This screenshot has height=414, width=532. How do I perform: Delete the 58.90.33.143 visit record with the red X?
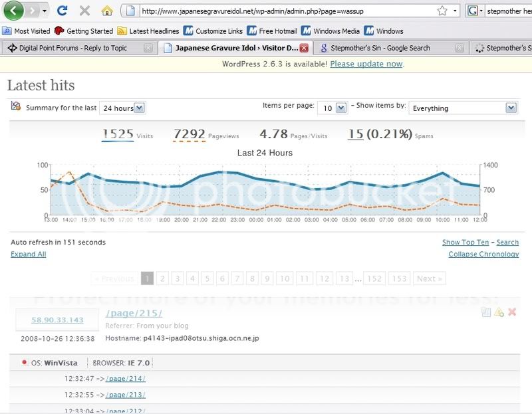(x=512, y=312)
